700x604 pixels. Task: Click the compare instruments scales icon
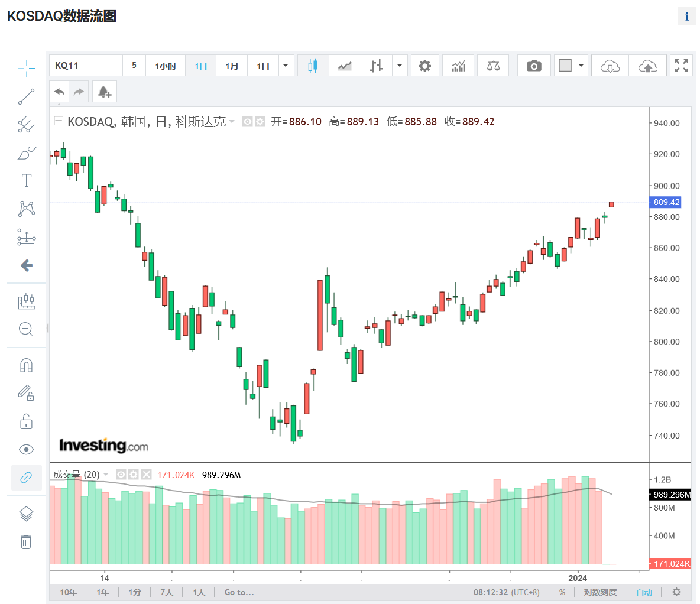point(493,65)
